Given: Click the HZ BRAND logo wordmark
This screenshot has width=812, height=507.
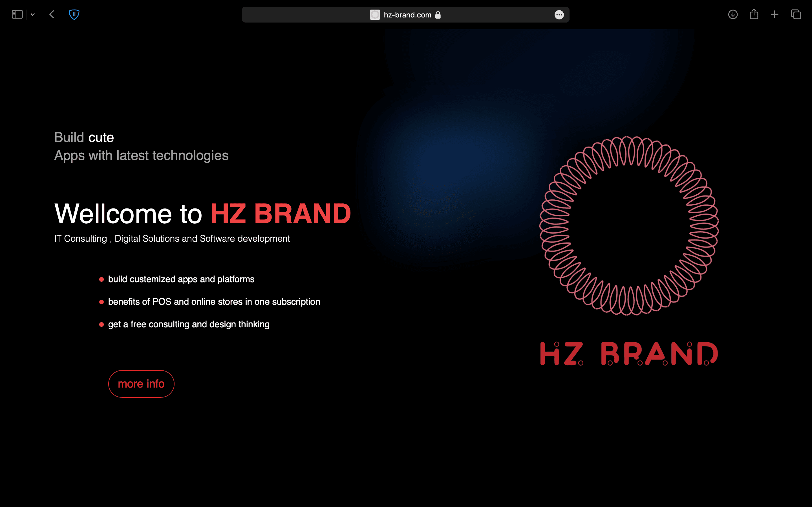Looking at the screenshot, I should pos(629,354).
